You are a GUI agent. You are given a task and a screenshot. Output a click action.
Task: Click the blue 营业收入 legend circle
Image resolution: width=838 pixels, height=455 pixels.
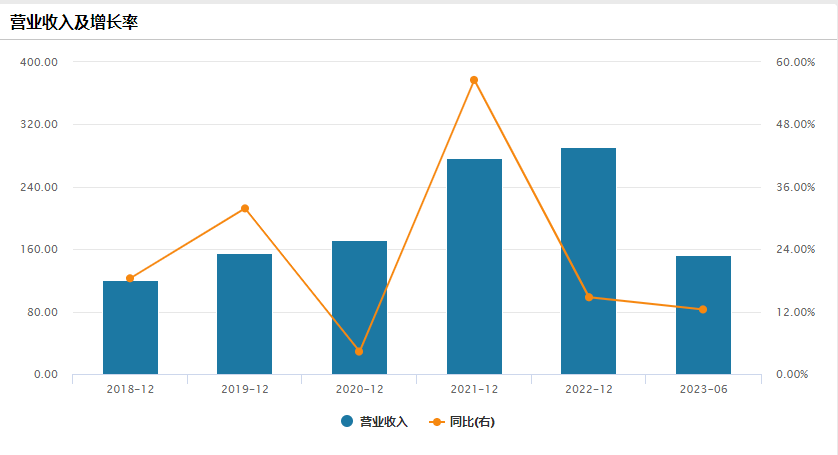pos(347,421)
